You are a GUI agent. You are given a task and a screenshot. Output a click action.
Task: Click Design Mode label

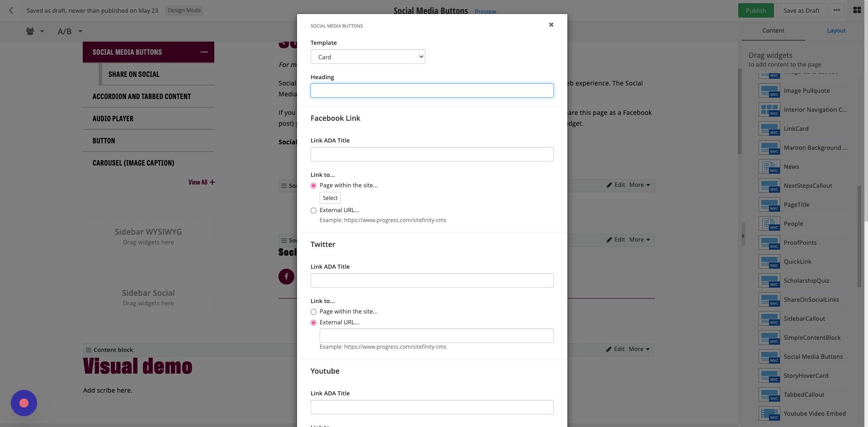pyautogui.click(x=184, y=10)
